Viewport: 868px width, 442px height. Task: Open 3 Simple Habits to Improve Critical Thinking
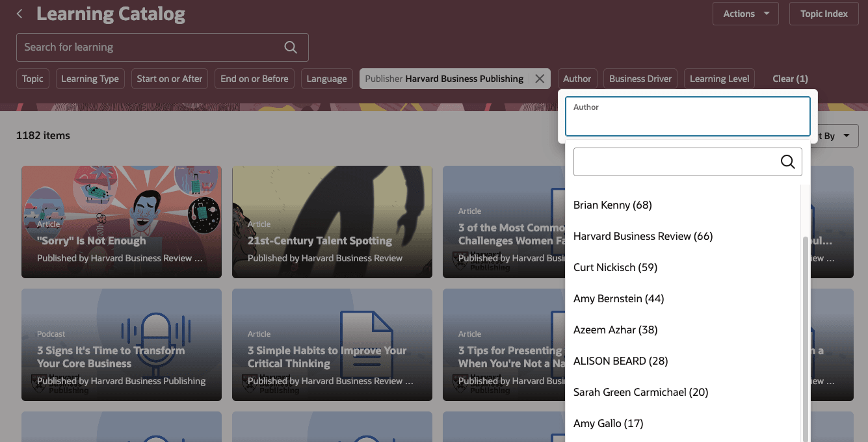[x=332, y=344]
